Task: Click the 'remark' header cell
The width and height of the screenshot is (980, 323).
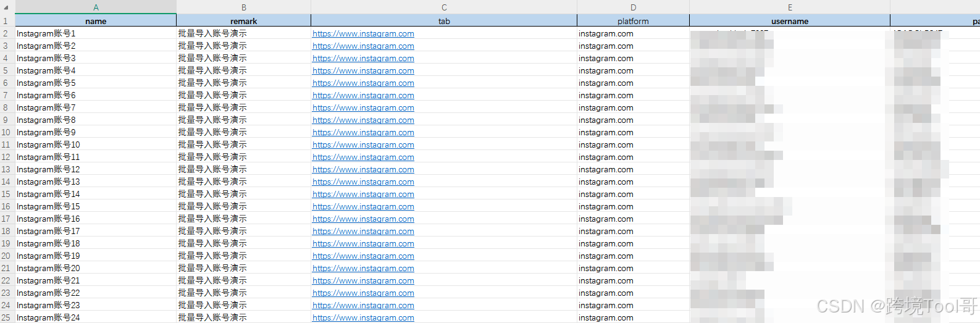Action: pos(243,21)
